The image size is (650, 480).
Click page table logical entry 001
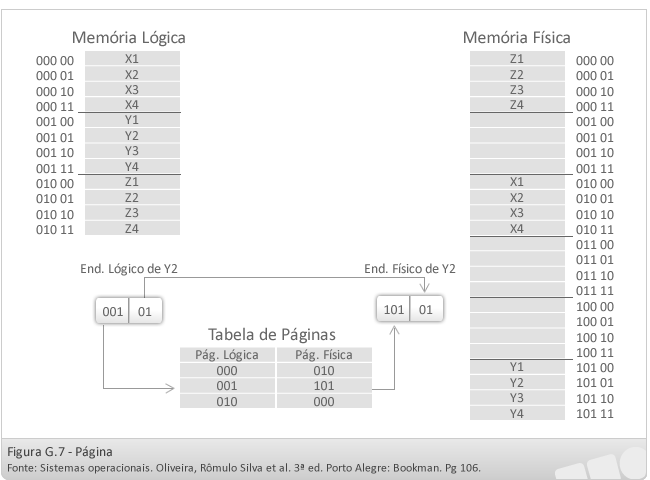[227, 386]
